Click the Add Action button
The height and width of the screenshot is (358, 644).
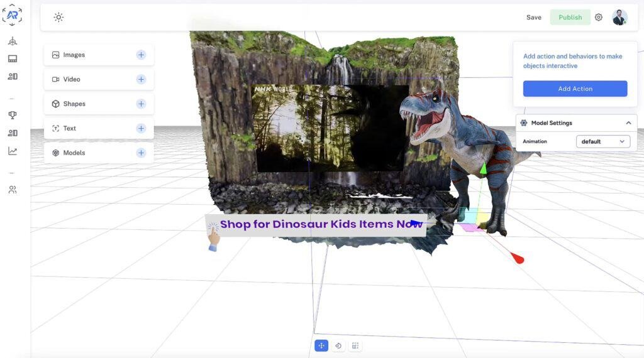pos(575,89)
